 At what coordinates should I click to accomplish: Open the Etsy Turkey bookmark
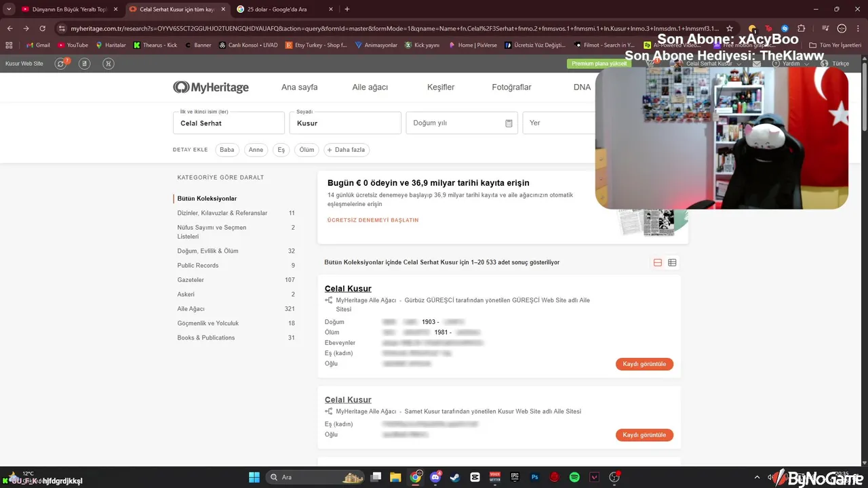point(316,45)
